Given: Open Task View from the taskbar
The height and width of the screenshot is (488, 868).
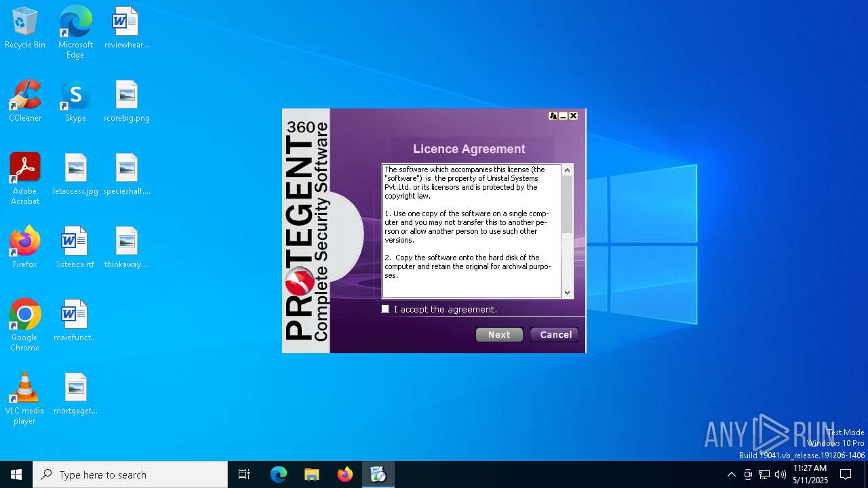Looking at the screenshot, I should tap(244, 474).
